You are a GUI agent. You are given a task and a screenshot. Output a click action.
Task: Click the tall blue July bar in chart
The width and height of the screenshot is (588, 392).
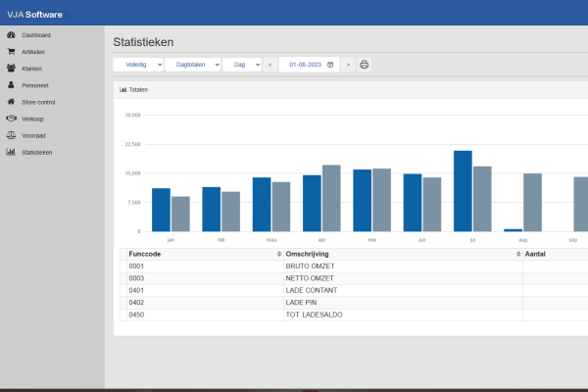click(x=463, y=191)
